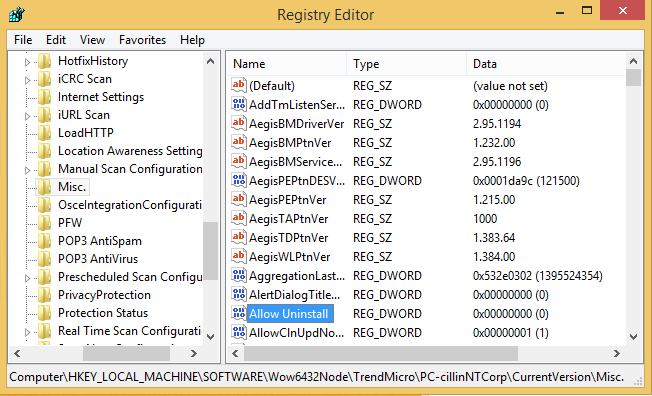The image size is (652, 396).
Task: Click the string icon beside AegisBMPtnVer
Action: tap(239, 142)
